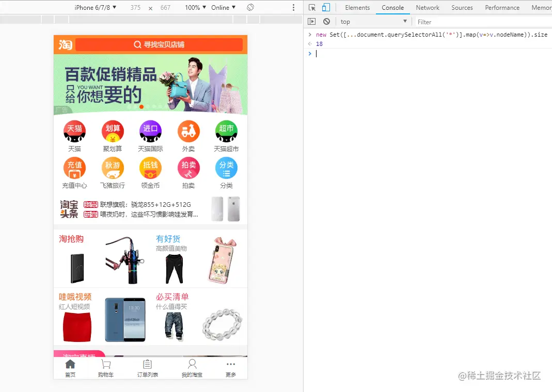Switch to the Sources tab
This screenshot has height=392, width=552.
tap(462, 7)
